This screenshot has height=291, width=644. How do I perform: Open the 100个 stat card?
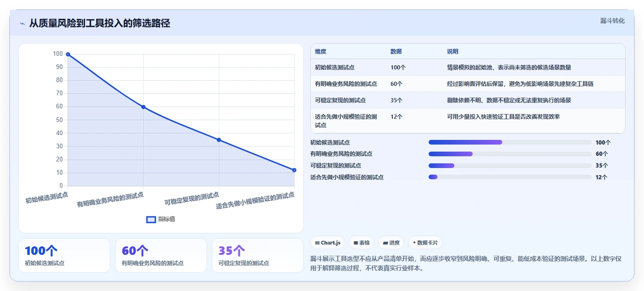click(x=64, y=255)
